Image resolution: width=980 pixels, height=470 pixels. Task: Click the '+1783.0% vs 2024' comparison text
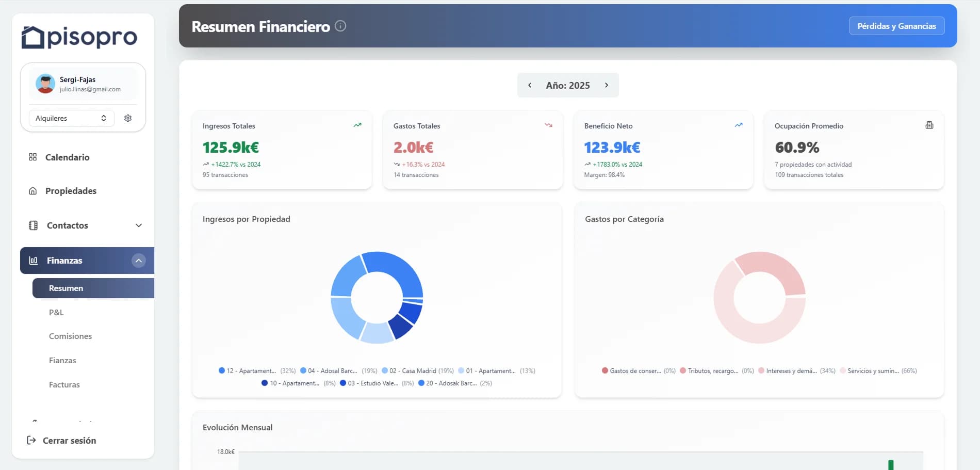[617, 165]
